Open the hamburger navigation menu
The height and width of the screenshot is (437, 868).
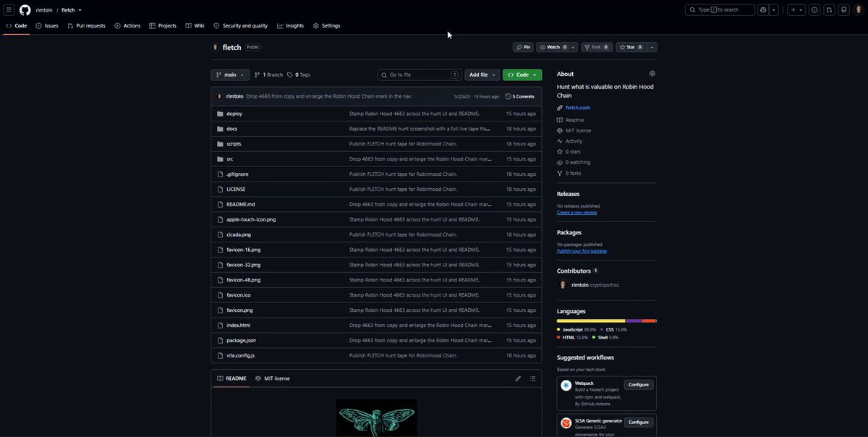(9, 10)
